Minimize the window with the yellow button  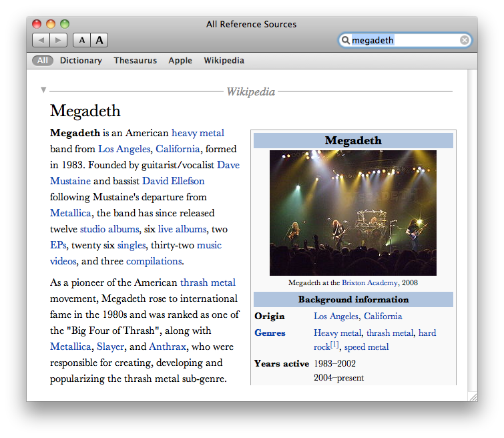click(x=51, y=24)
